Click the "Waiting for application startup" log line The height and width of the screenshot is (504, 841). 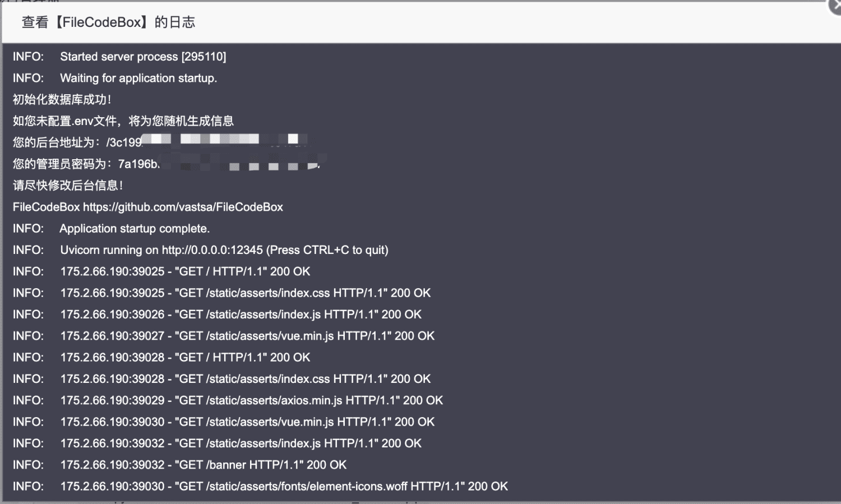tap(138, 78)
